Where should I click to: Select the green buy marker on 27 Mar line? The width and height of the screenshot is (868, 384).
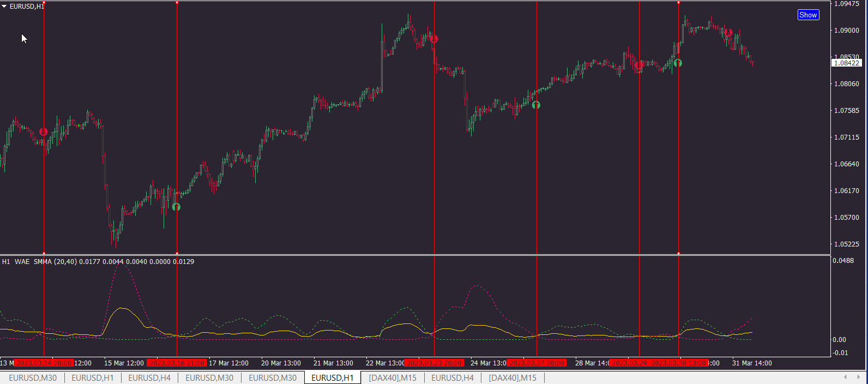[536, 105]
